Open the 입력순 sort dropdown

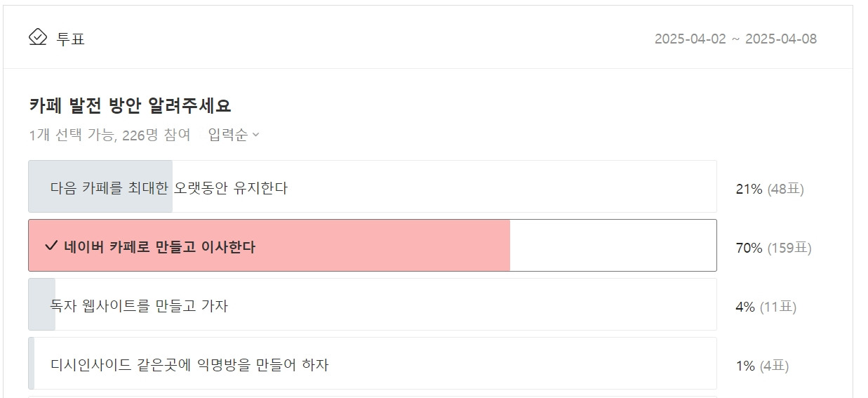tap(234, 135)
